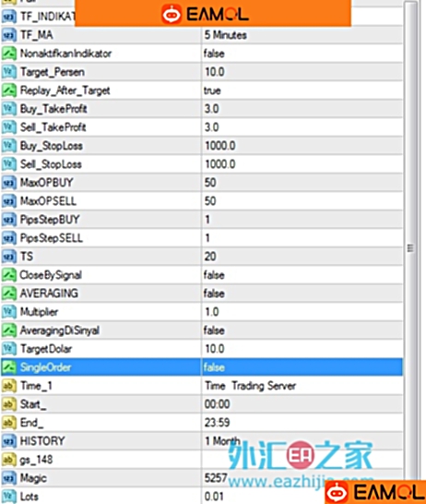The width and height of the screenshot is (426, 504).
Task: Click the vertical scrollbar thumb
Action: click(410, 247)
